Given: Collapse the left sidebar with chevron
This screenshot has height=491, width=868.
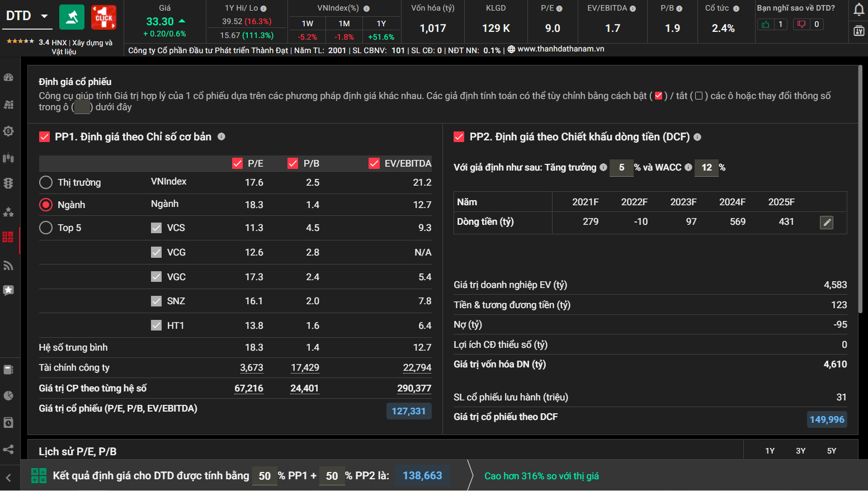Looking at the screenshot, I should (8, 478).
